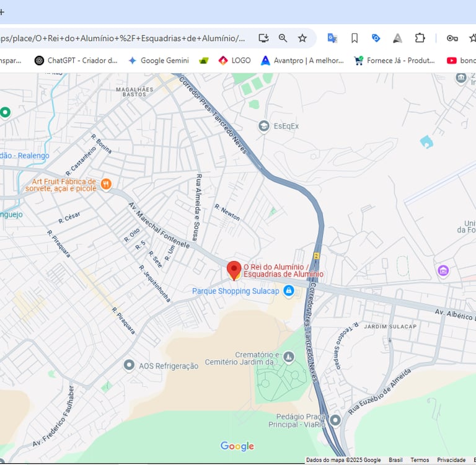
Task: Click the bookmark-shaped extension icon
Action: pos(355,38)
